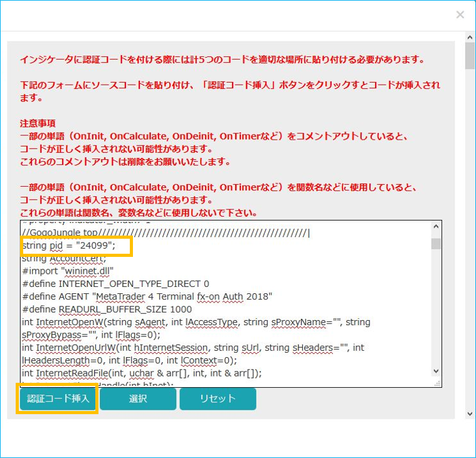Click the outer dialog scrollbar thumb
The height and width of the screenshot is (458, 476).
tap(470, 56)
